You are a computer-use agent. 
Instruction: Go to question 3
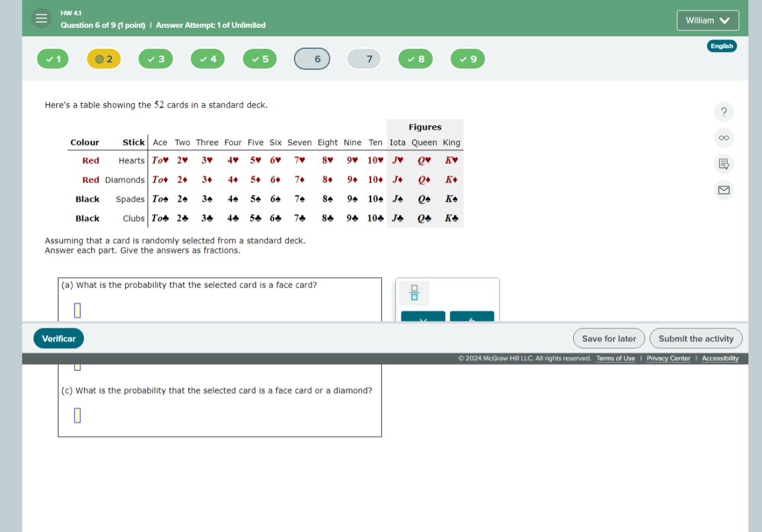[156, 59]
